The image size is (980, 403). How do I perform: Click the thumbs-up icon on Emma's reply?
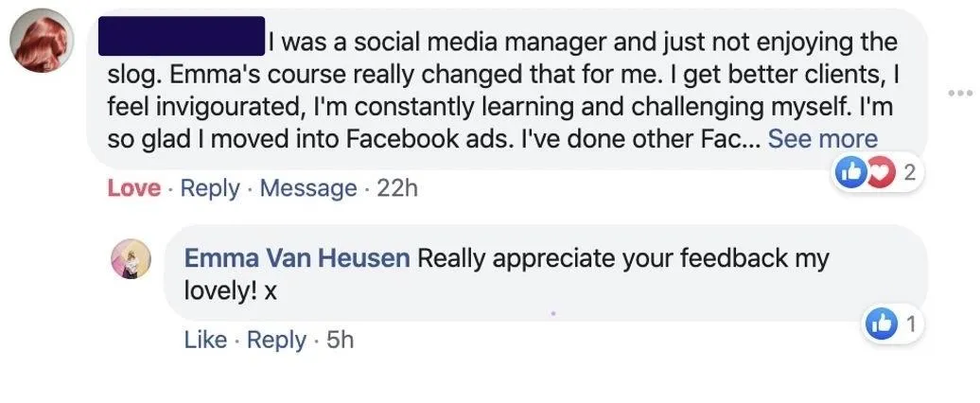tap(883, 324)
